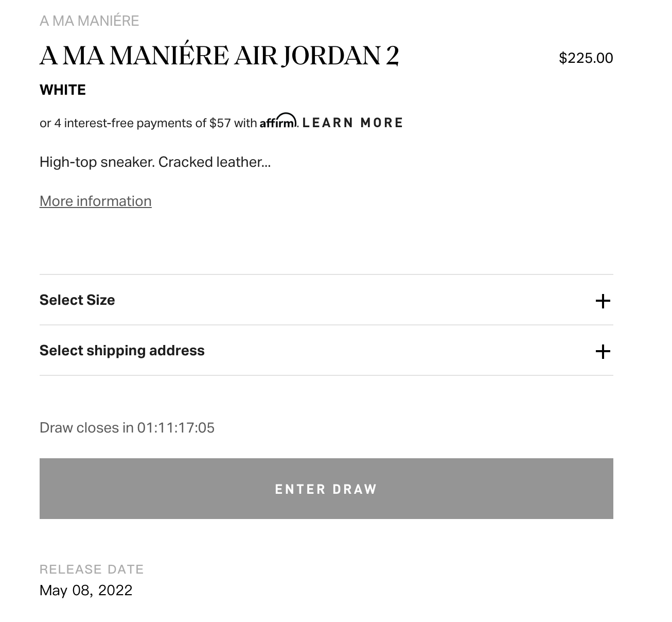
Task: Click the Draw closes in label
Action: click(x=86, y=428)
